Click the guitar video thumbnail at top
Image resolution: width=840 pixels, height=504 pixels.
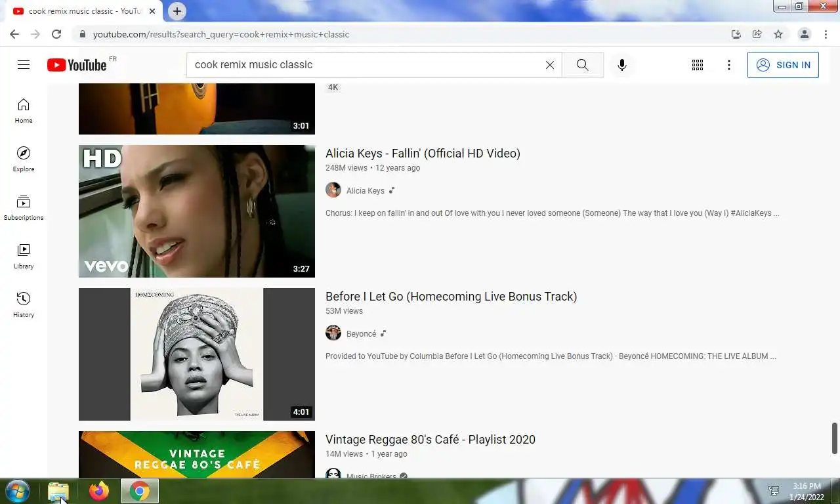pos(197,109)
